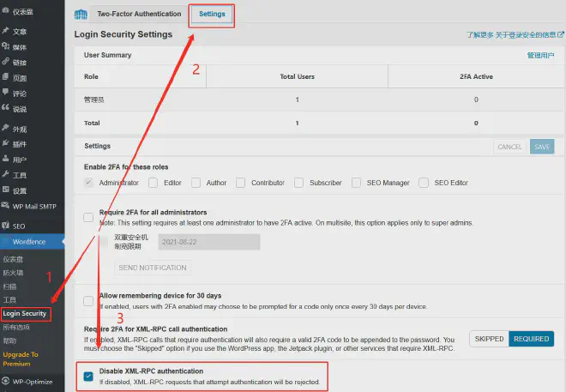Open 用户 users via its person icon
Screen dimensions: 566x392
click(x=6, y=160)
